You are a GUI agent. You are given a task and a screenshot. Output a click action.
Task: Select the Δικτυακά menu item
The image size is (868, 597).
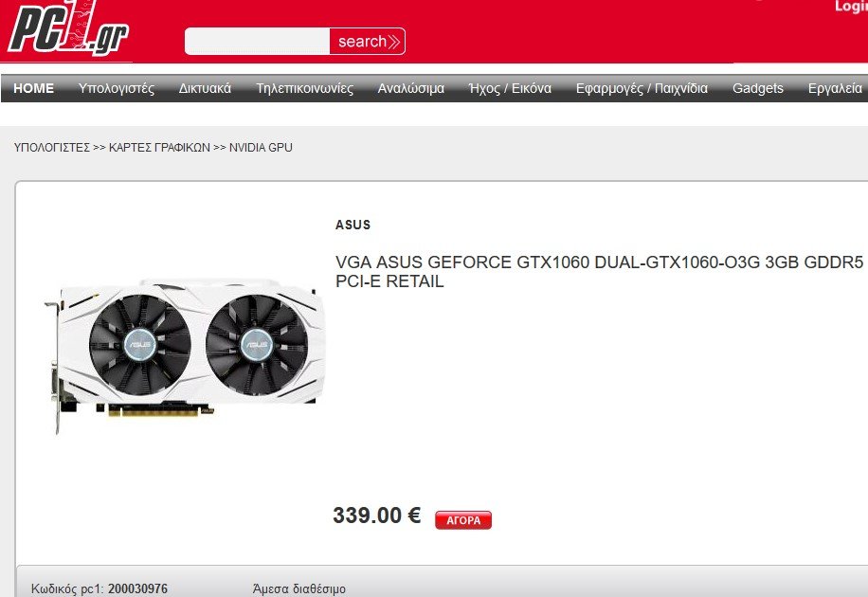[205, 89]
